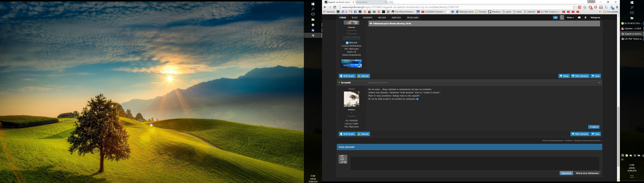This screenshot has height=183, width=644.
Task: Open the forum messages envelope icon
Action: (x=579, y=17)
